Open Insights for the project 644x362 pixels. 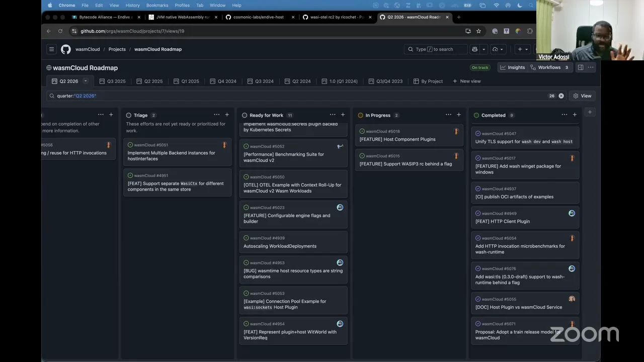coord(512,67)
